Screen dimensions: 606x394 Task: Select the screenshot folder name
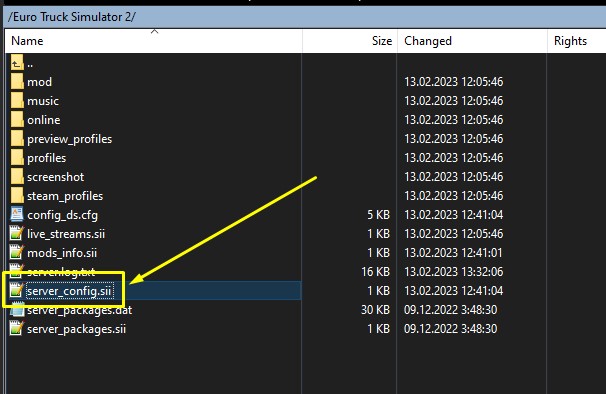(x=56, y=177)
